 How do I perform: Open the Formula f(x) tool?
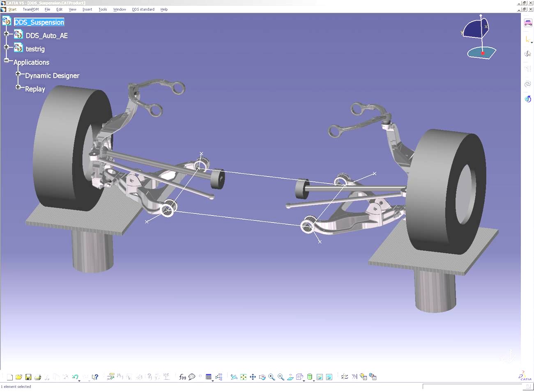(x=182, y=377)
